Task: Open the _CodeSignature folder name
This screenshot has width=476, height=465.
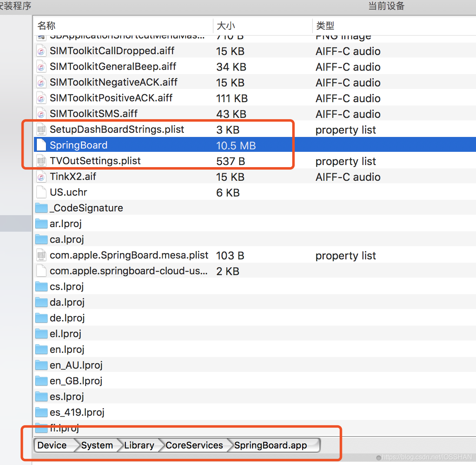Action: 87,208
